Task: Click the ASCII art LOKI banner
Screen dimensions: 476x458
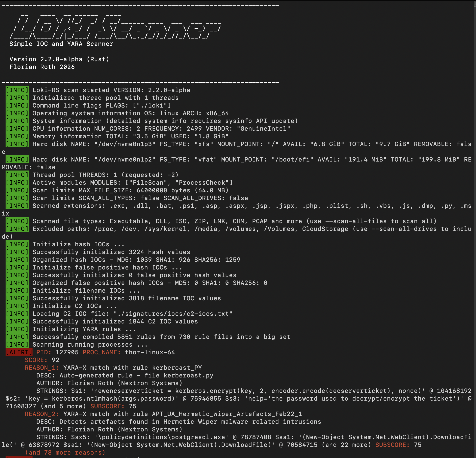Action: (109, 27)
